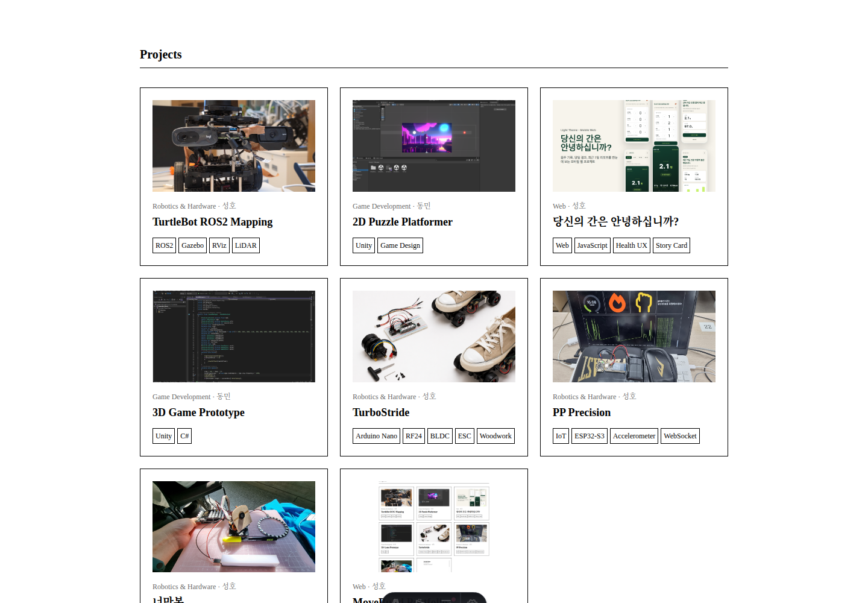
Task: Select the Story Card tag
Action: click(x=671, y=245)
